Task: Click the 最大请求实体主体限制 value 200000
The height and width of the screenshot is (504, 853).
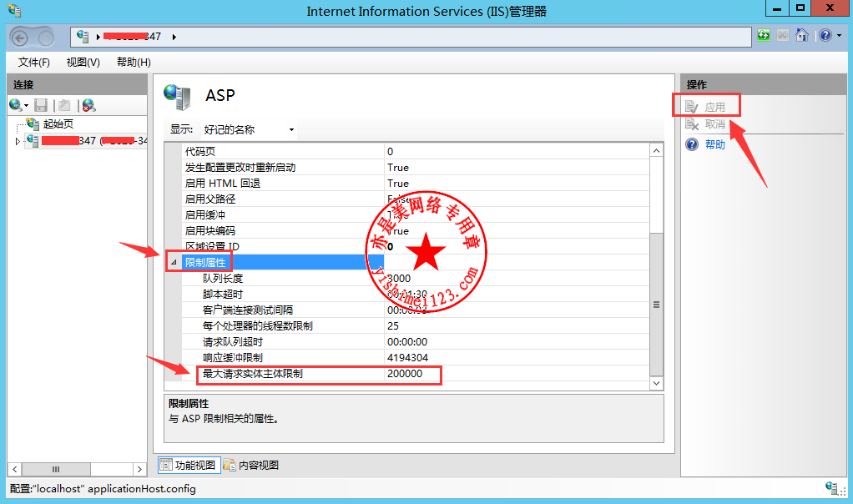Action: (x=405, y=374)
